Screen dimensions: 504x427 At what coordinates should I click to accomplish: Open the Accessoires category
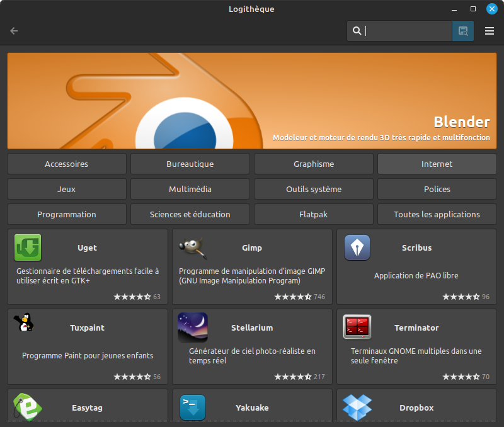[67, 164]
